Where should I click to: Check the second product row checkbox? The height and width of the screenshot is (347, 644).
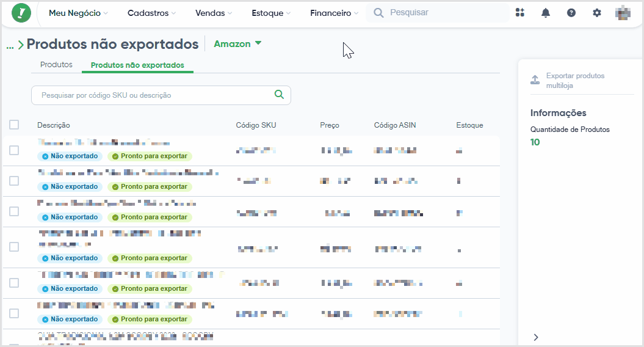pyautogui.click(x=14, y=180)
